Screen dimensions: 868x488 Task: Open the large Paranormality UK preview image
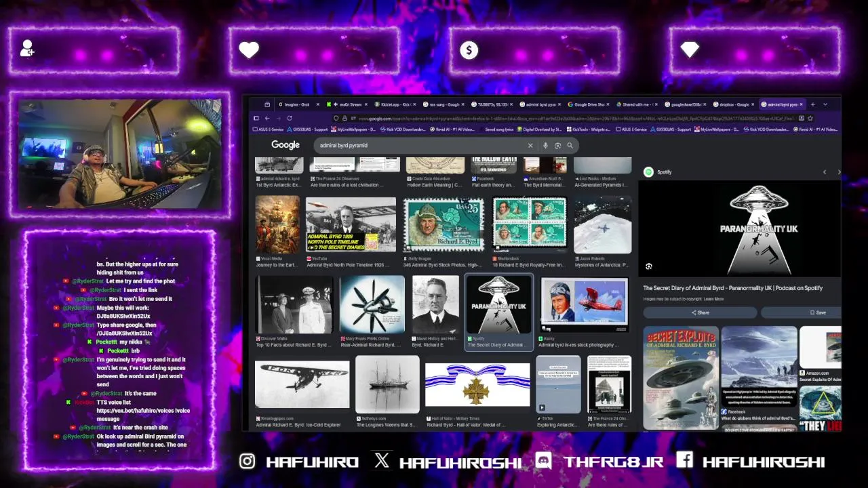(x=739, y=229)
